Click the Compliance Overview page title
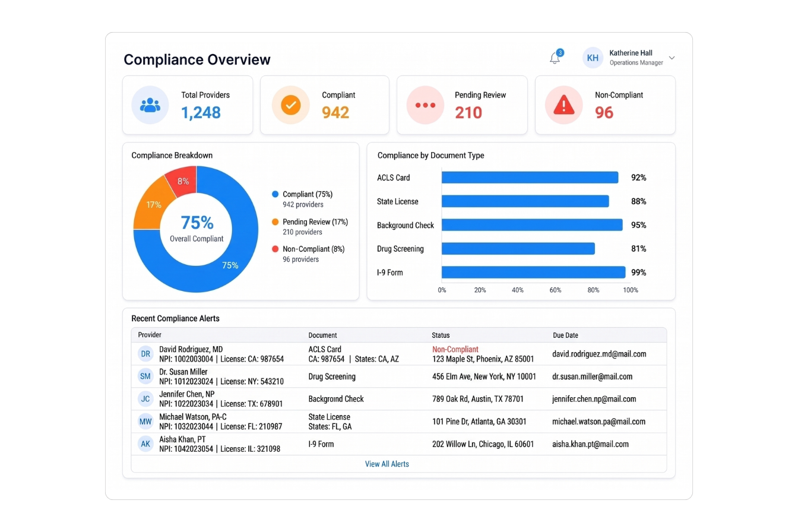Viewport: 798px width, 532px height. coord(197,59)
